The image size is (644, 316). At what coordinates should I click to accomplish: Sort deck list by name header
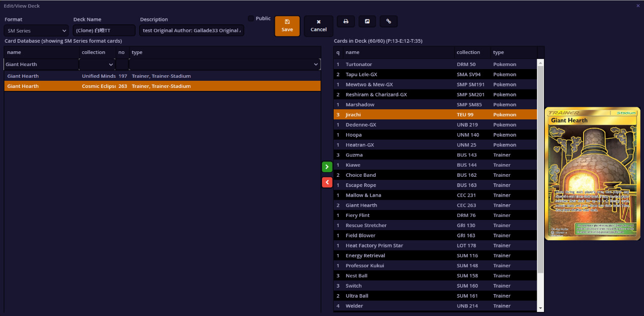pyautogui.click(x=399, y=52)
